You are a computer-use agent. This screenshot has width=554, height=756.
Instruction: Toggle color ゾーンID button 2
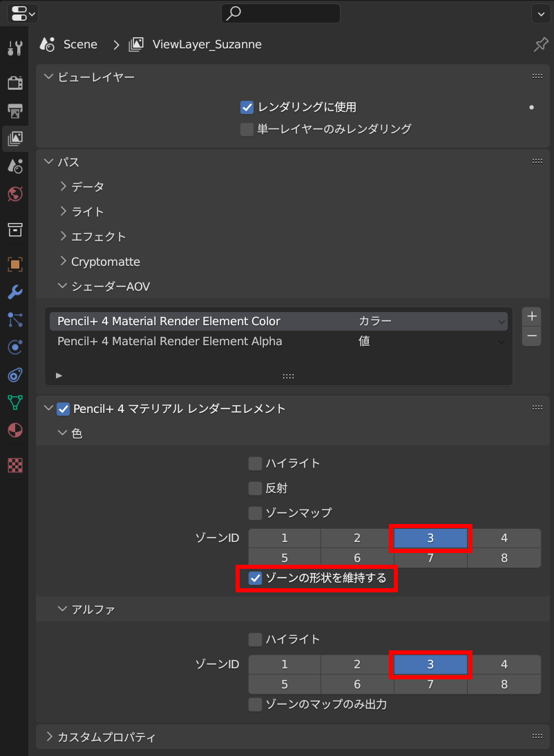[357, 539]
